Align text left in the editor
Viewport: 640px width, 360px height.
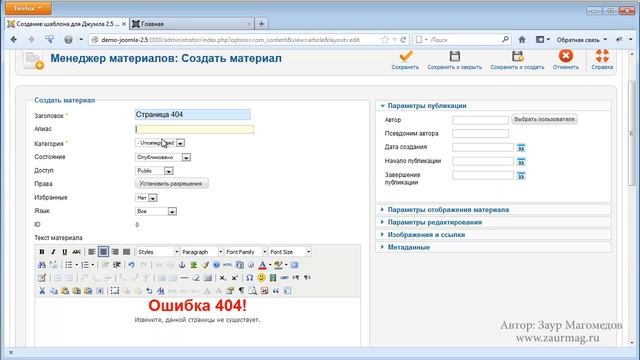92,252
